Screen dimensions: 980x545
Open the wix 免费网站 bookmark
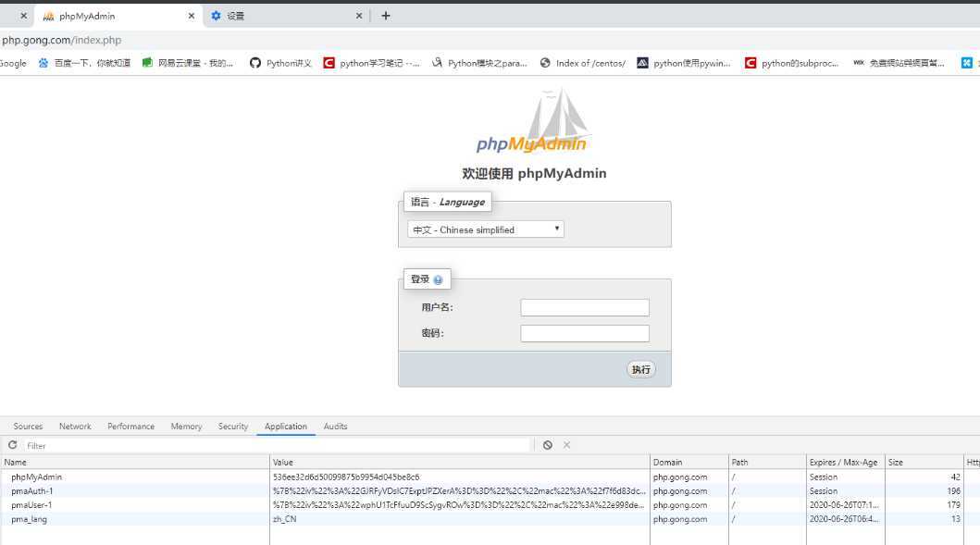(899, 63)
